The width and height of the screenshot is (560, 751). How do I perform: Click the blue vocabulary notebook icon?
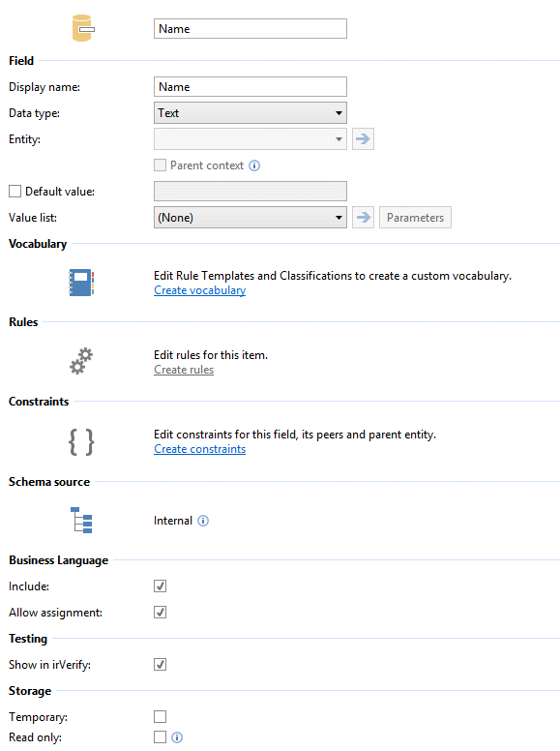(x=81, y=283)
